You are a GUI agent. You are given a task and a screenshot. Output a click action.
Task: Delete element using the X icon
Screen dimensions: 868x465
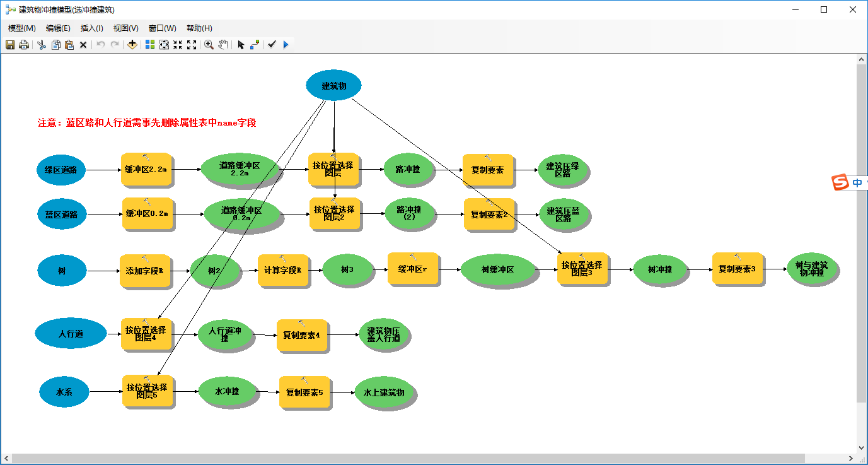coord(83,45)
